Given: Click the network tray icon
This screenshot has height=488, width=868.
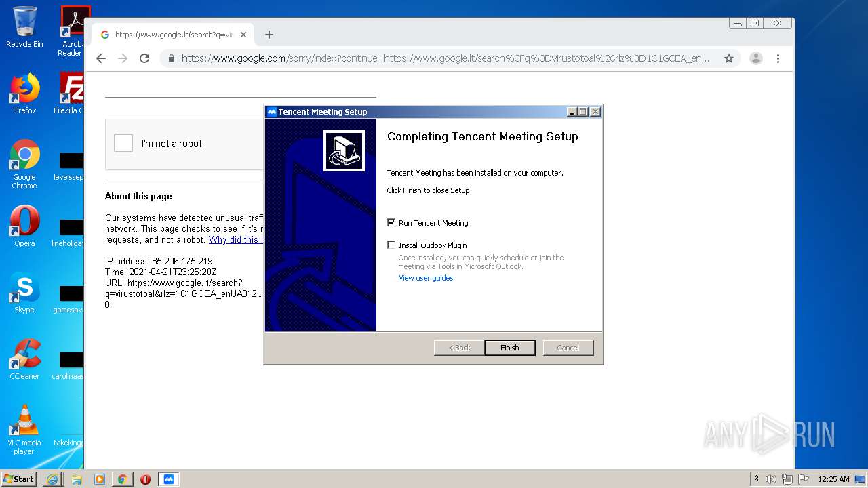Looking at the screenshot, I should tap(787, 479).
